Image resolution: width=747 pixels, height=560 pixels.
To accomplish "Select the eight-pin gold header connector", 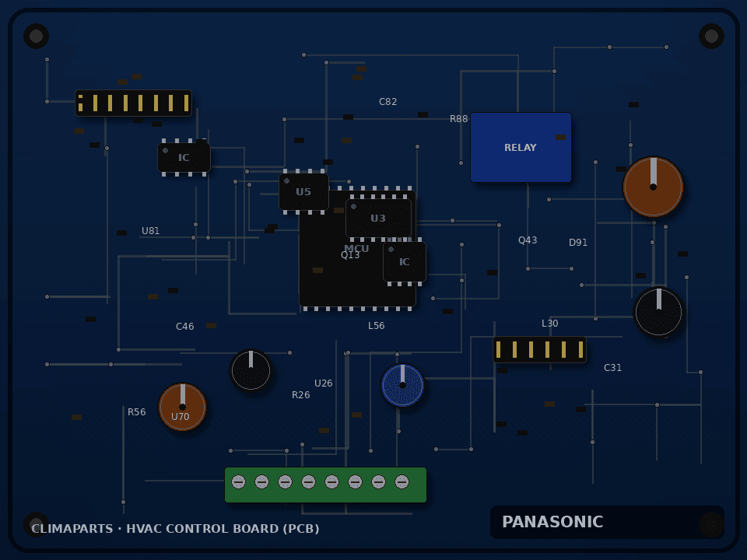I will [133, 103].
